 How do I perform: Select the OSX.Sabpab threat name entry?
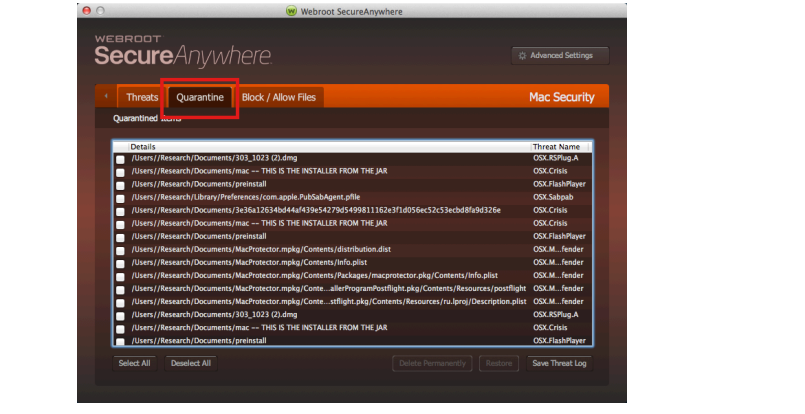[551, 197]
